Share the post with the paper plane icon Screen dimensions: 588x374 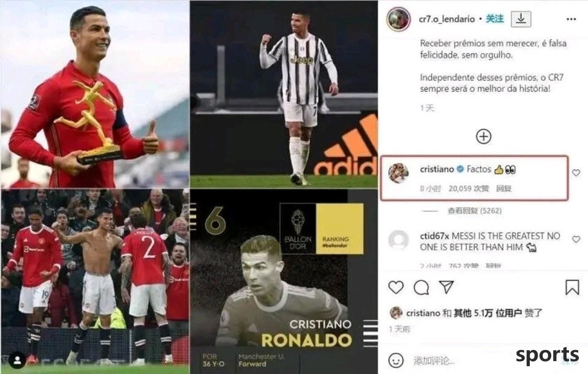(447, 288)
